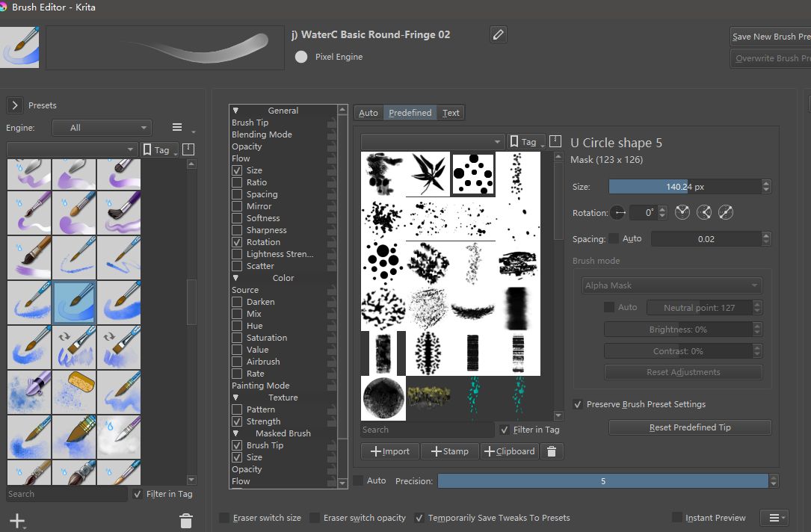Screen dimensions: 811x532
Task: Switch to the Auto brush tip tab
Action: [x=369, y=113]
